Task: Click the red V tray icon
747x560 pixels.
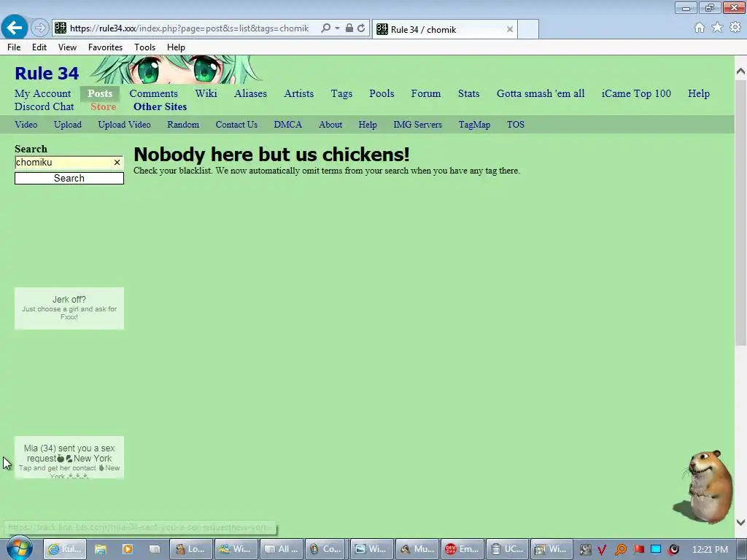Action: click(602, 550)
